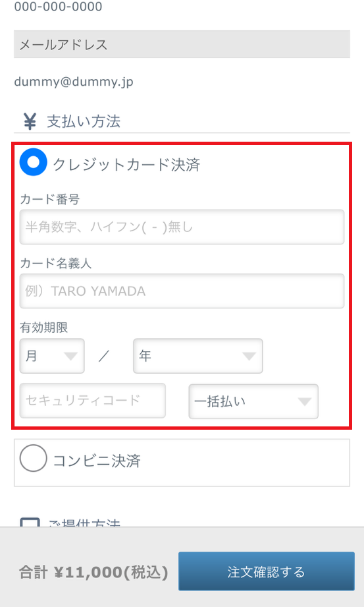Open the 年 expiry year dropdown
364x607 pixels.
[198, 356]
